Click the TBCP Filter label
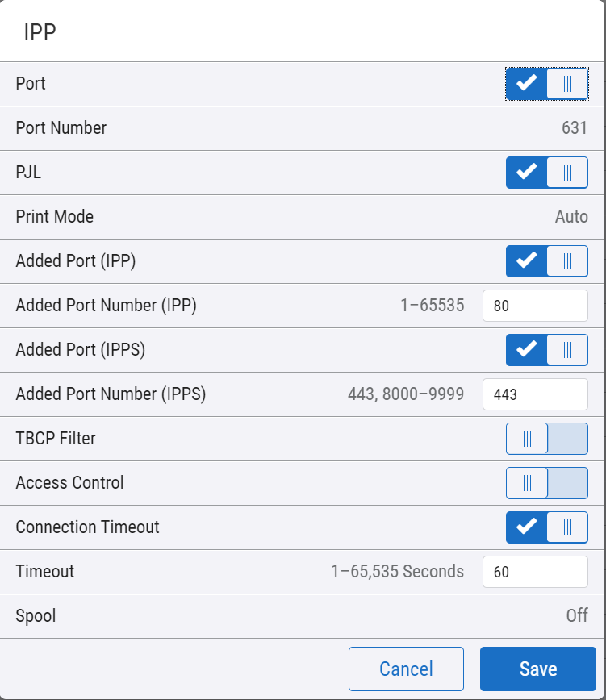Image resolution: width=606 pixels, height=700 pixels. 56,439
